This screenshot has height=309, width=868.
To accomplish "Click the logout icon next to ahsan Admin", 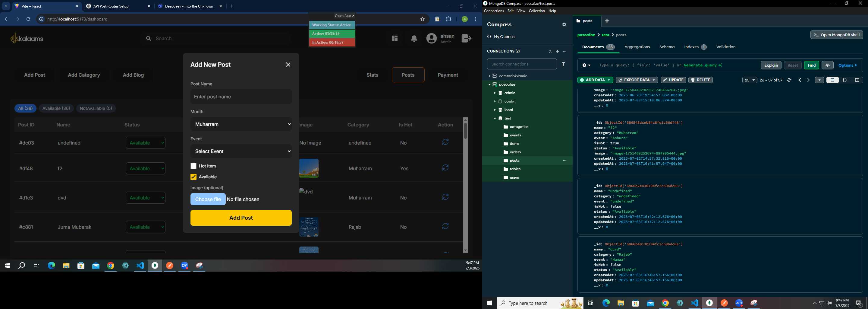I will [x=466, y=38].
